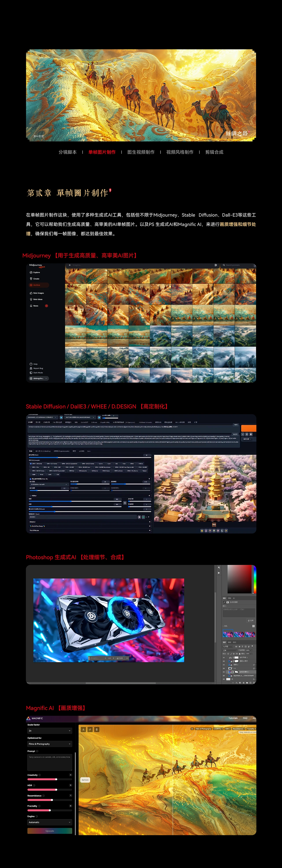Image resolution: width=282 pixels, height=868 pixels.
Task: Click the Magnific download image icon
Action: tap(83, 729)
